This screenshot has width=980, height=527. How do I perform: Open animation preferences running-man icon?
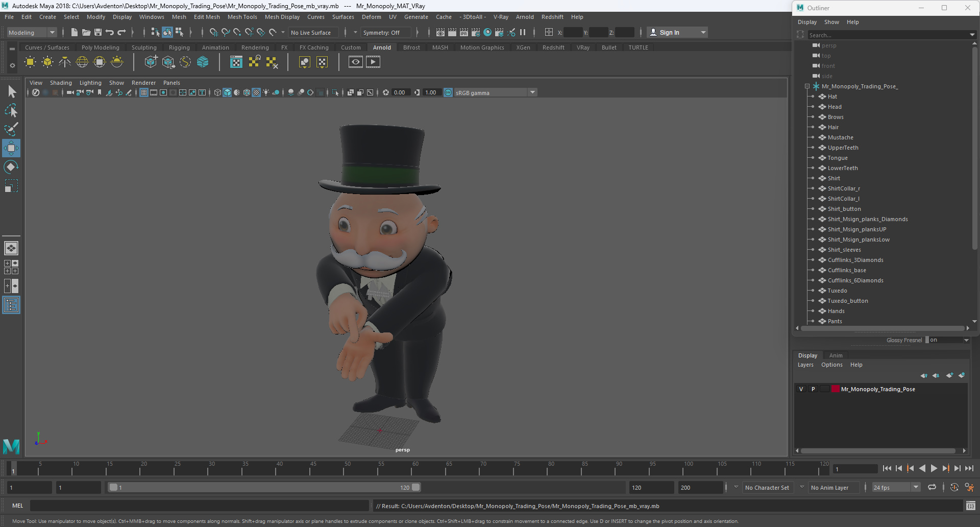pyautogui.click(x=969, y=488)
